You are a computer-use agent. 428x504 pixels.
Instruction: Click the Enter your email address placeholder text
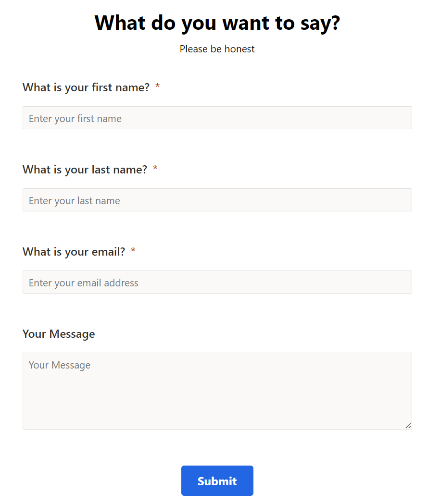[83, 282]
